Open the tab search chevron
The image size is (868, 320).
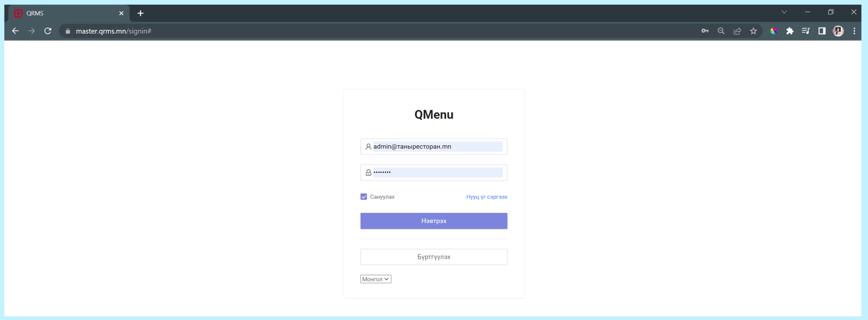(784, 12)
